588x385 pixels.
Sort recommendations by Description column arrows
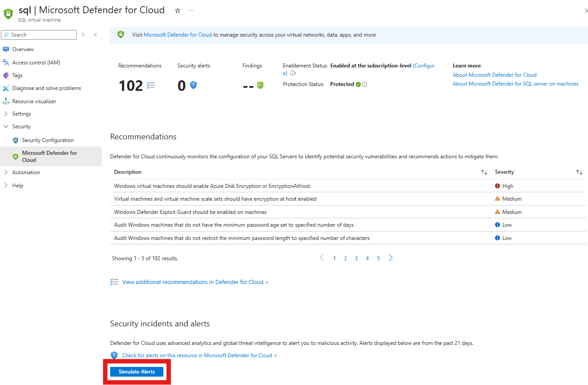[484, 172]
